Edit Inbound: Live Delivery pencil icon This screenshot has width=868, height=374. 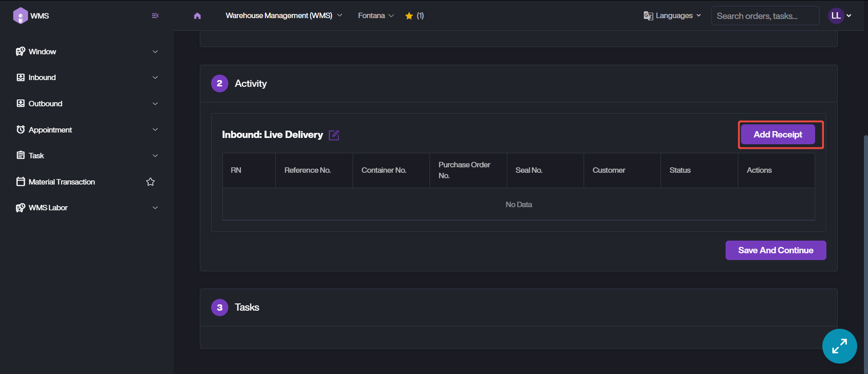point(334,135)
